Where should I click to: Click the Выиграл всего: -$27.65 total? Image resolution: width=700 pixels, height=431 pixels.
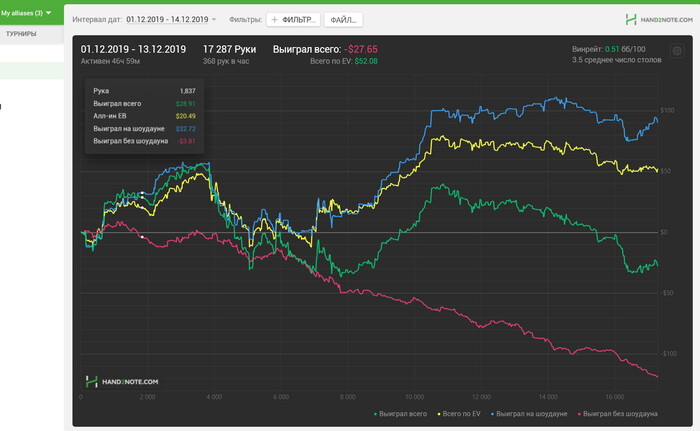click(x=325, y=49)
